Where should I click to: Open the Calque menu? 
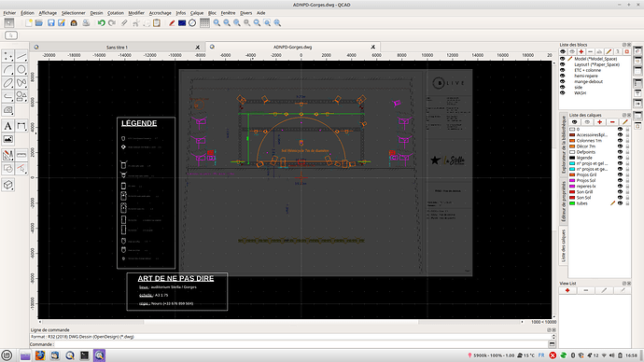coord(197,13)
